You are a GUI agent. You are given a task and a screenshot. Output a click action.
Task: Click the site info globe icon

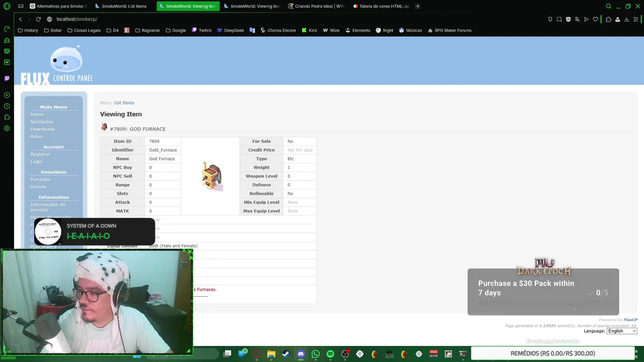pos(49,19)
